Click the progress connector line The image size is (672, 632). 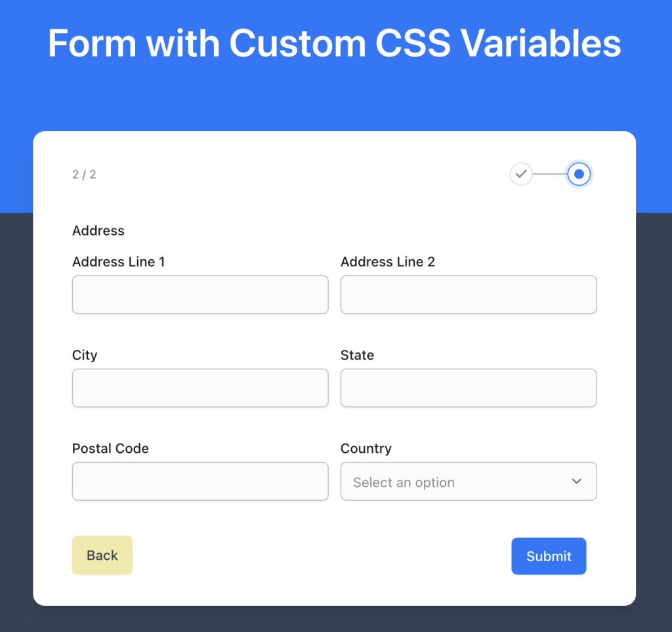coord(549,174)
